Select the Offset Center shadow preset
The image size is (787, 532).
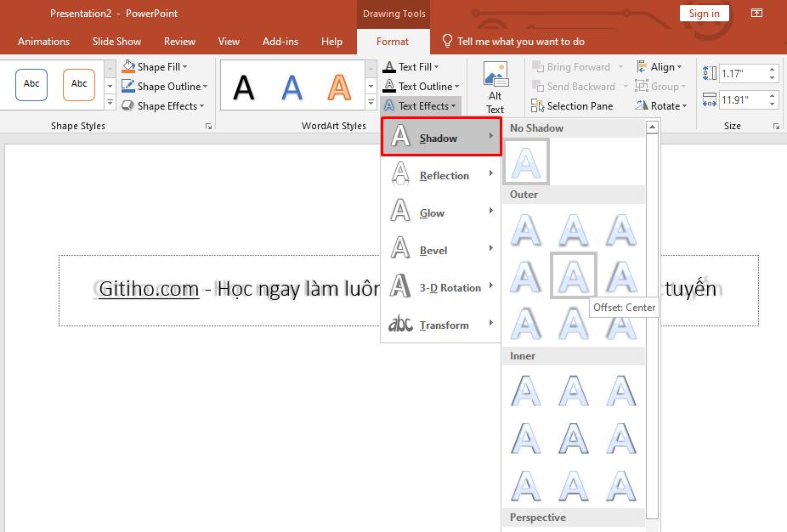pos(573,274)
